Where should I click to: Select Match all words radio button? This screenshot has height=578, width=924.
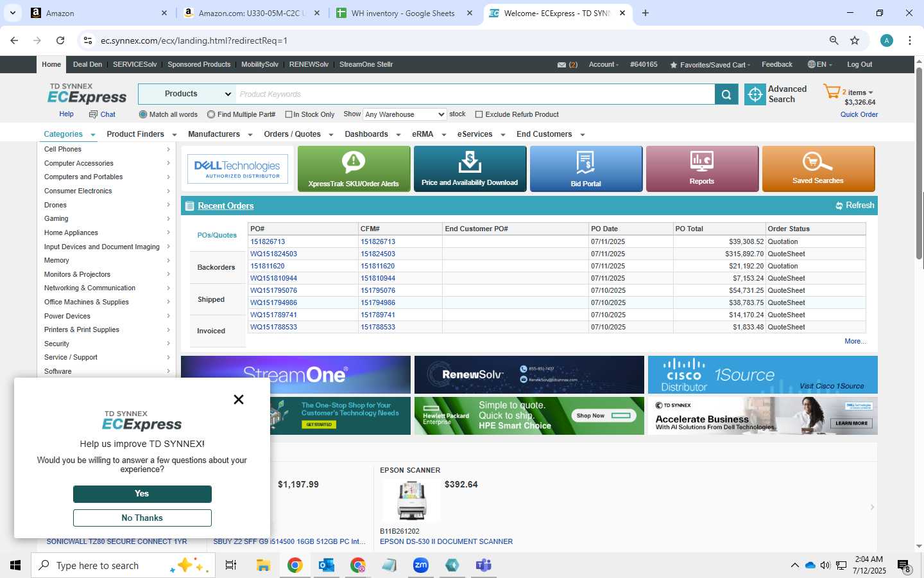coord(143,114)
